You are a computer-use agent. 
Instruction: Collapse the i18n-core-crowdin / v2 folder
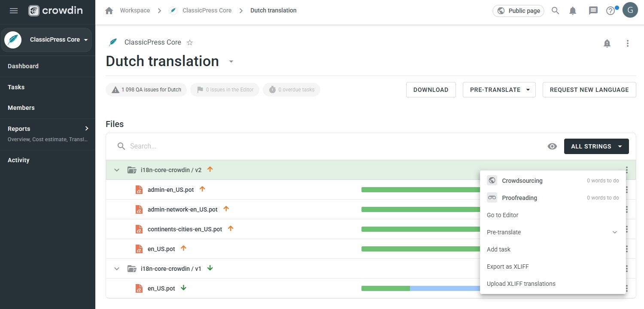click(117, 170)
